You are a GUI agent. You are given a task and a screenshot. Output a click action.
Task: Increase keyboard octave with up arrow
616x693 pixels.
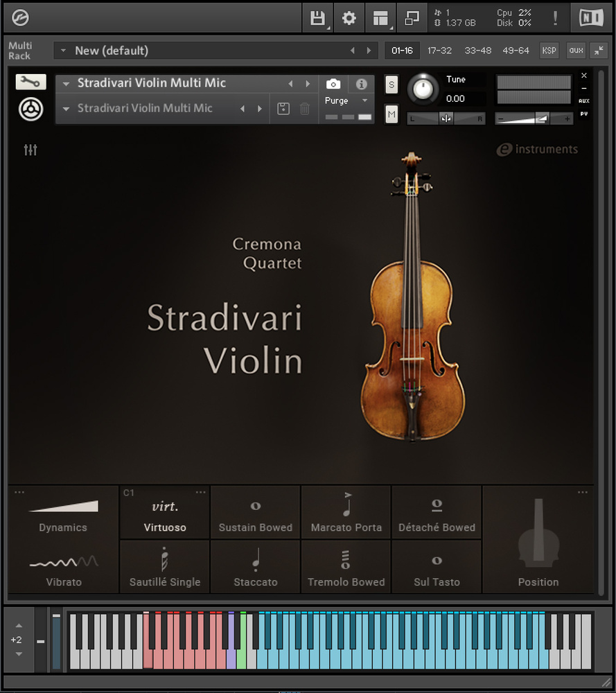[x=19, y=626]
